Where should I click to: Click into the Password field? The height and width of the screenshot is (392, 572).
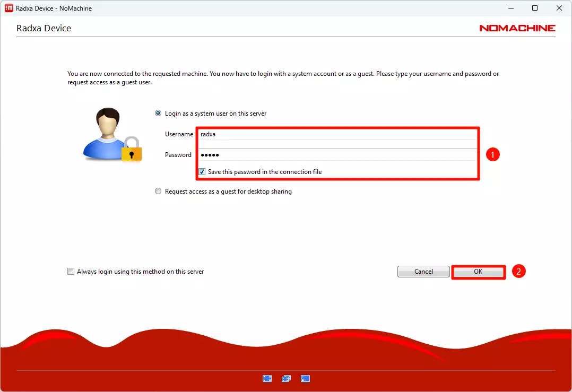(337, 155)
